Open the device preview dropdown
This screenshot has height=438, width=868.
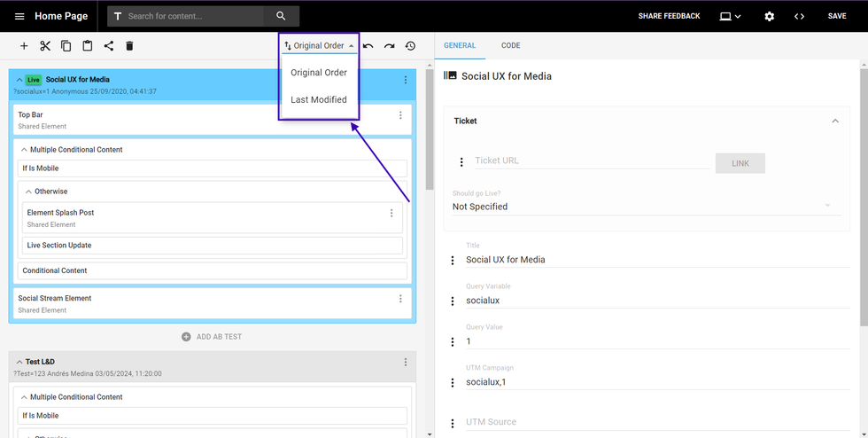click(731, 16)
